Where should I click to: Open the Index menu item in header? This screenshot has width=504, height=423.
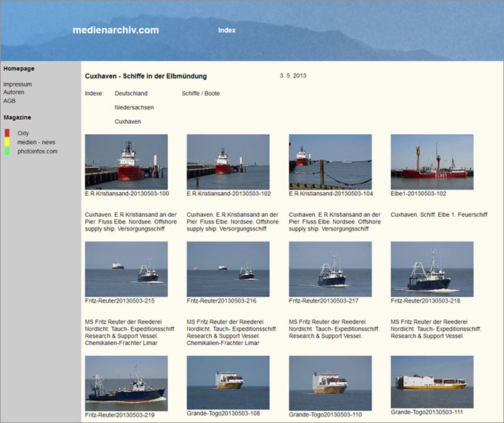pyautogui.click(x=227, y=30)
